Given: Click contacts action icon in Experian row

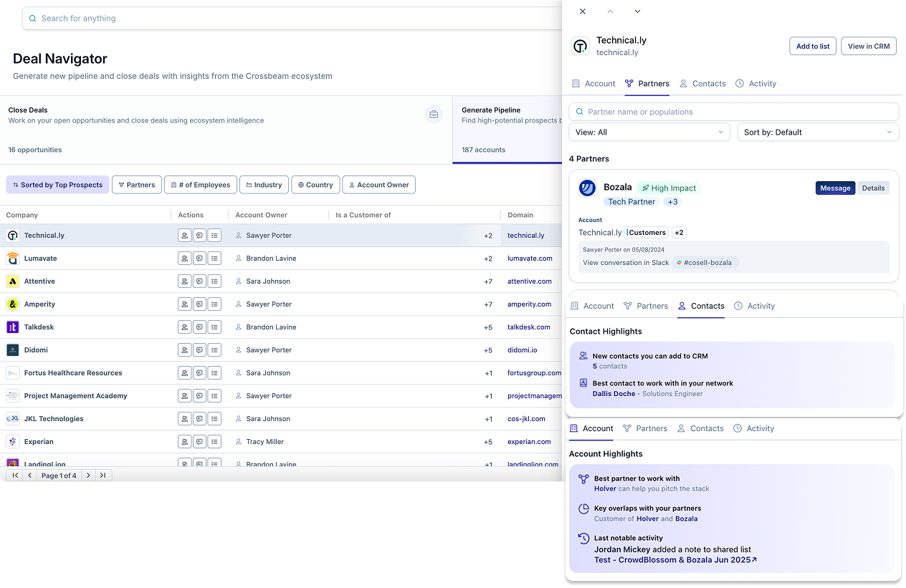Looking at the screenshot, I should [x=184, y=442].
